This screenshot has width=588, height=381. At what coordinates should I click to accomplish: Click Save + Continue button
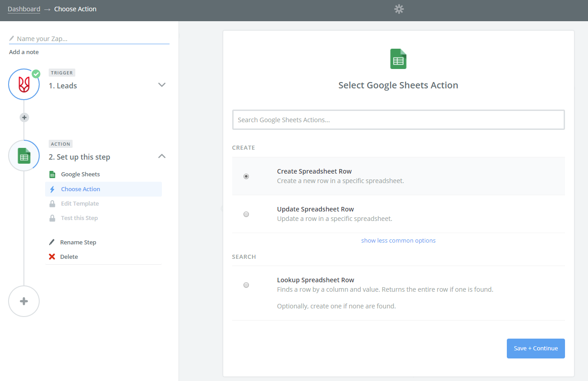[x=536, y=349]
